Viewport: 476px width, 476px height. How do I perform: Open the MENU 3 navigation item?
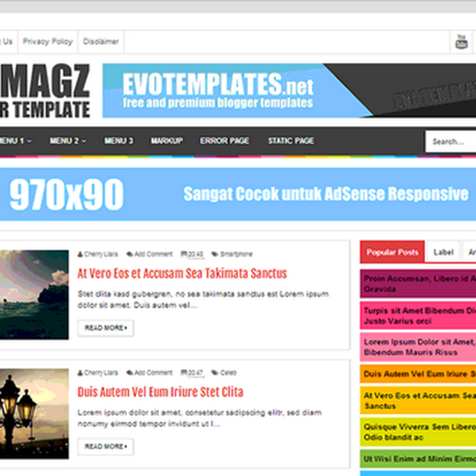(x=118, y=141)
